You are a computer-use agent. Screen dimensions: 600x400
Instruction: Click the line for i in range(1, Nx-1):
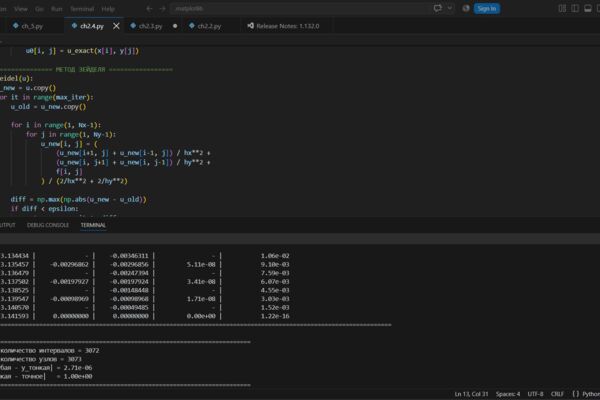click(x=56, y=125)
